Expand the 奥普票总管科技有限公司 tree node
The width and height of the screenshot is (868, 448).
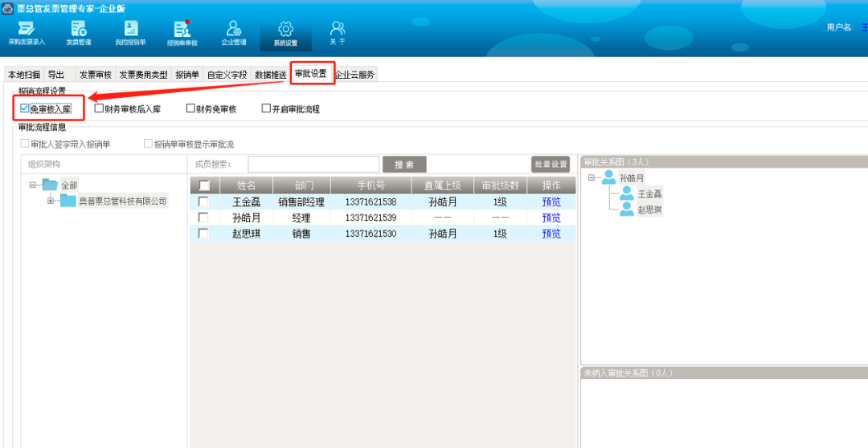[51, 201]
